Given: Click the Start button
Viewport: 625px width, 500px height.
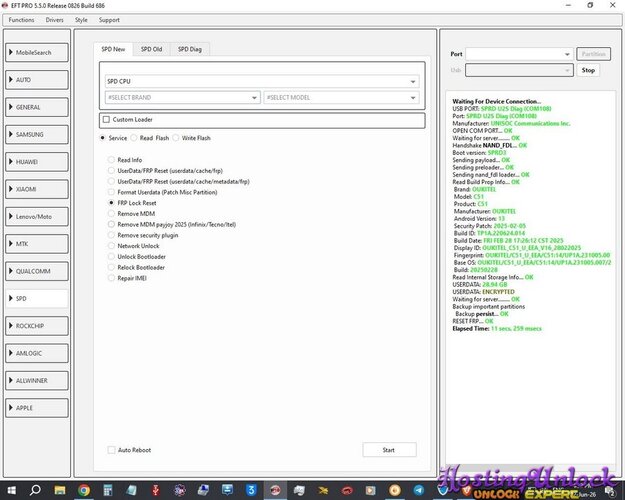Looking at the screenshot, I should (x=389, y=450).
